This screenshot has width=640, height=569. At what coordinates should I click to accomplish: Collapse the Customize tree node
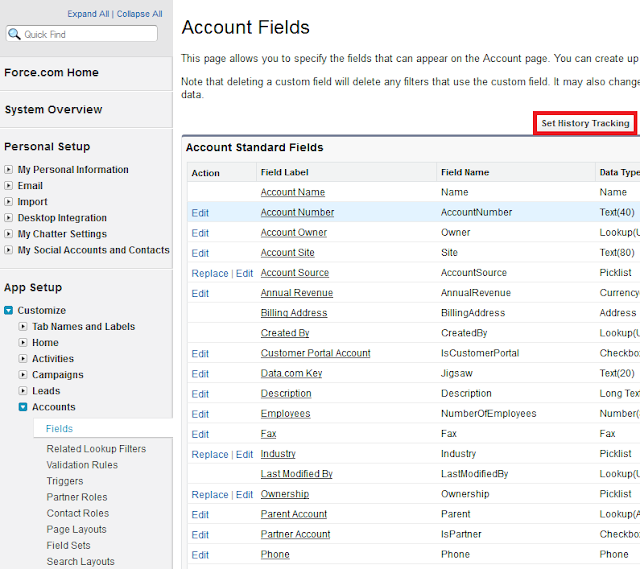click(9, 311)
